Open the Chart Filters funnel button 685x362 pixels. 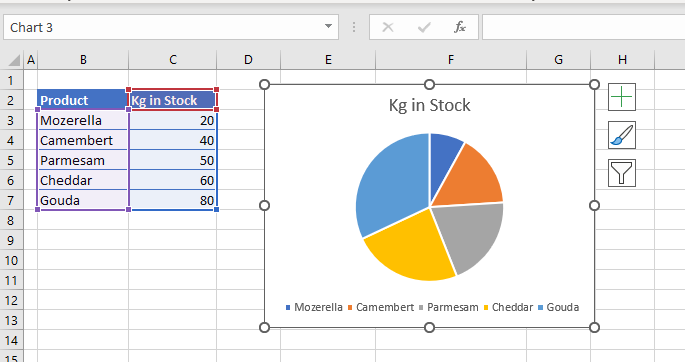point(622,173)
